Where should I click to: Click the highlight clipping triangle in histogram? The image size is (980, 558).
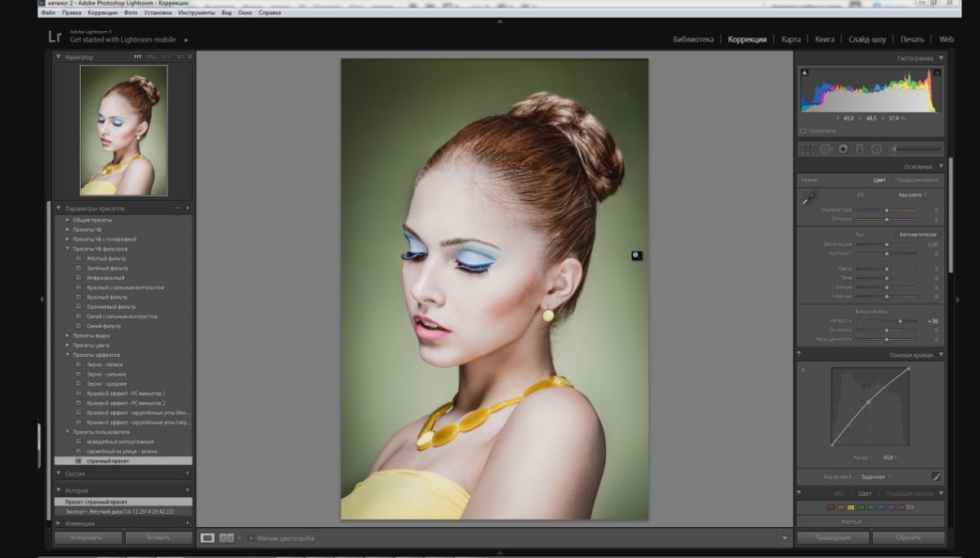pos(939,73)
